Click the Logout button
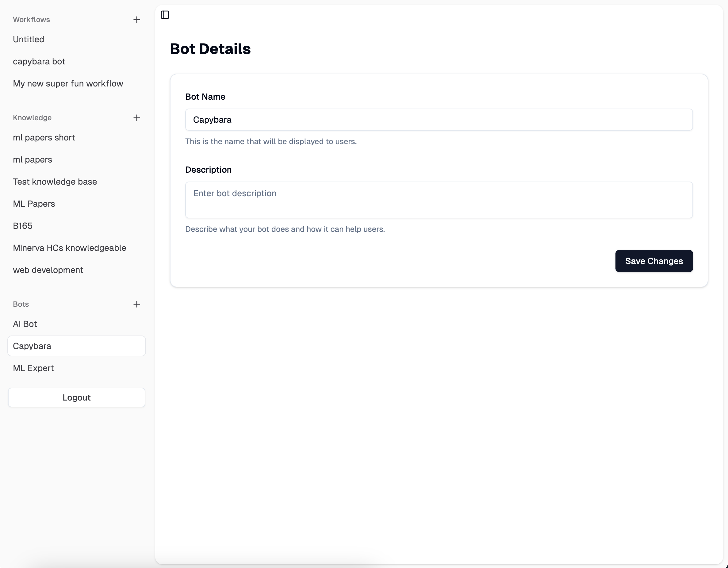 (77, 397)
